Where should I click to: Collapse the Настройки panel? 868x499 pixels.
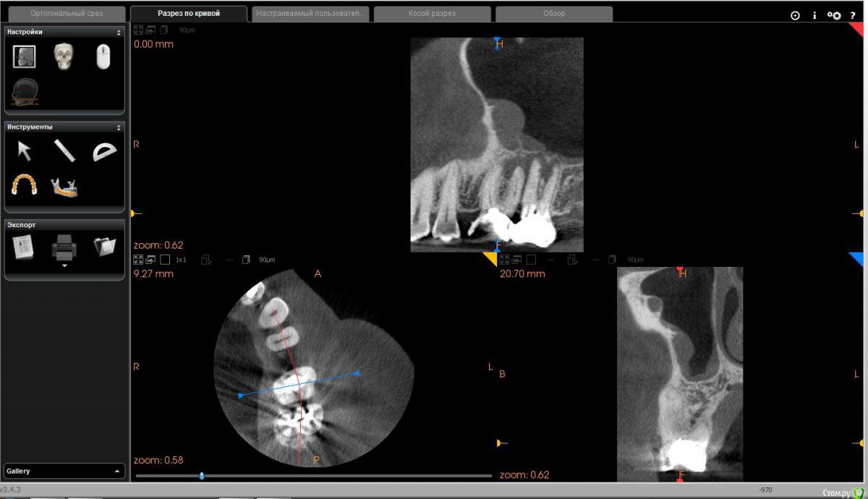point(119,33)
